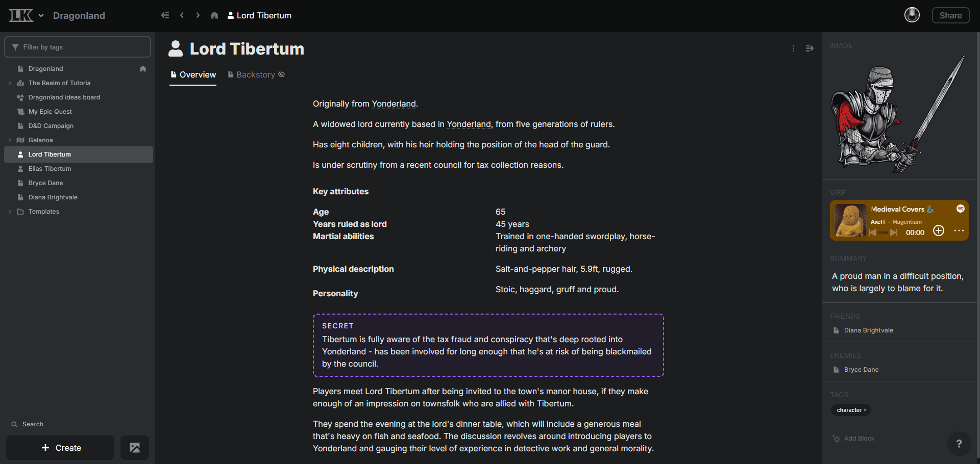The height and width of the screenshot is (464, 980).
Task: Open the home page via the breadcrumb house icon
Action: (214, 15)
